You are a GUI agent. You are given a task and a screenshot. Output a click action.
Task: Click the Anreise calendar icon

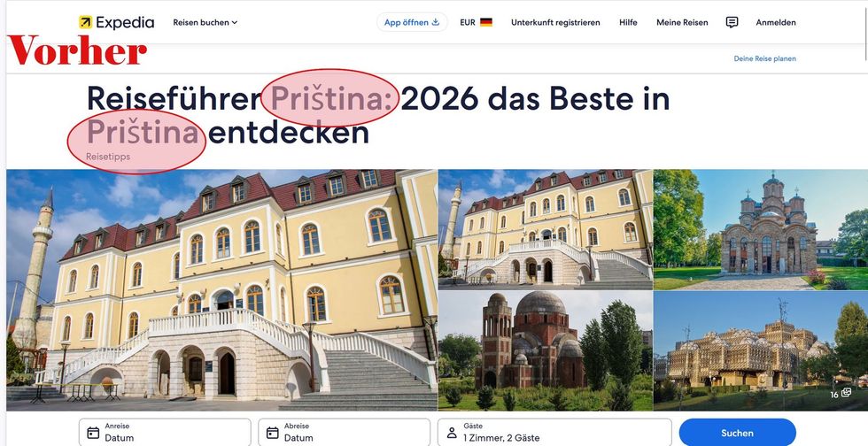click(93, 433)
